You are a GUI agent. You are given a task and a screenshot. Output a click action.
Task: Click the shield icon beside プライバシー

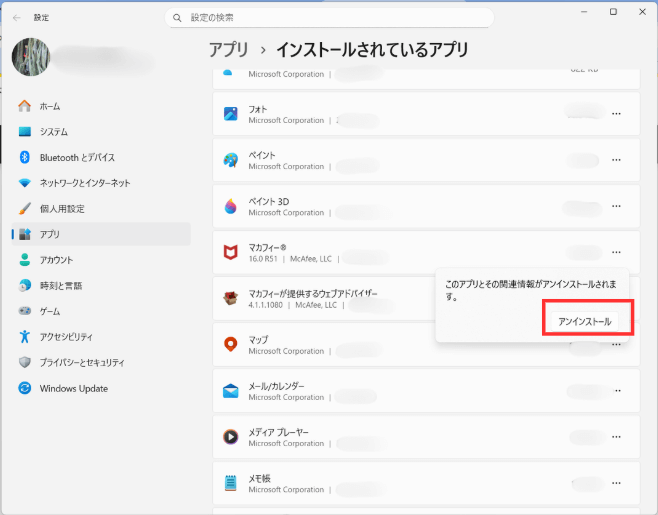25,362
